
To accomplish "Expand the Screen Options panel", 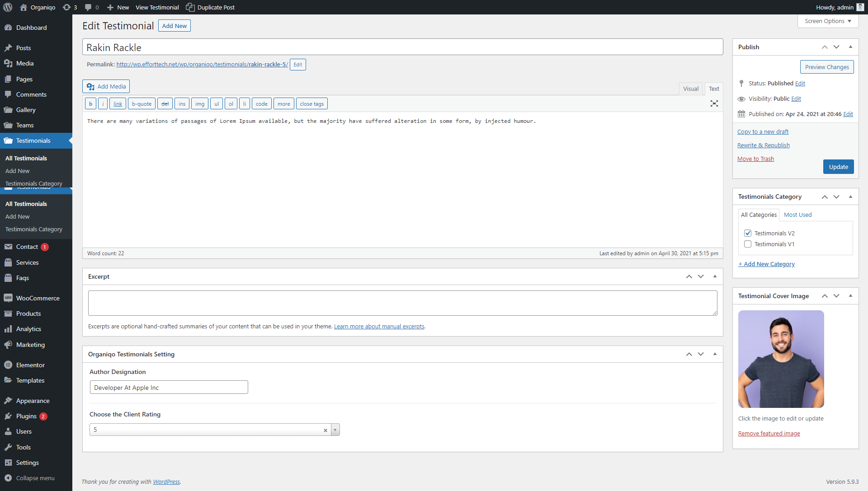I will pos(828,21).
